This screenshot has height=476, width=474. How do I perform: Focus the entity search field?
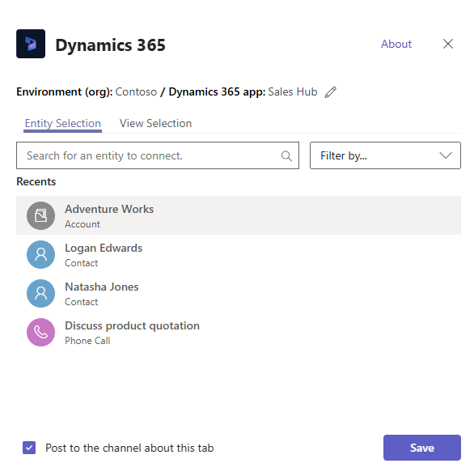click(158, 155)
